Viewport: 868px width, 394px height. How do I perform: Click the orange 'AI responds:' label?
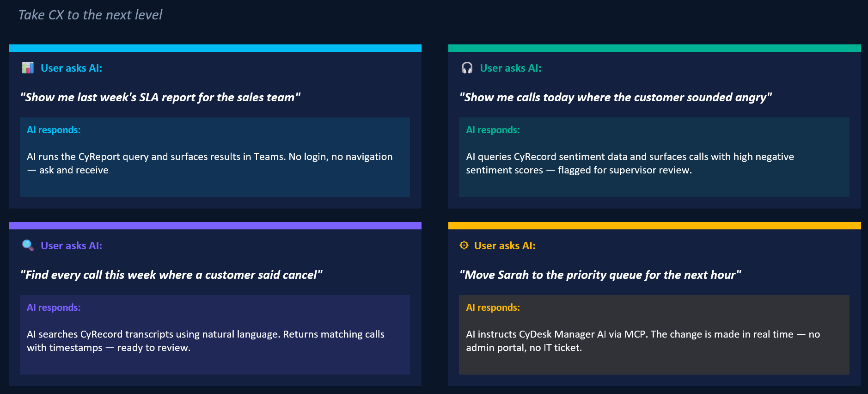[493, 308]
